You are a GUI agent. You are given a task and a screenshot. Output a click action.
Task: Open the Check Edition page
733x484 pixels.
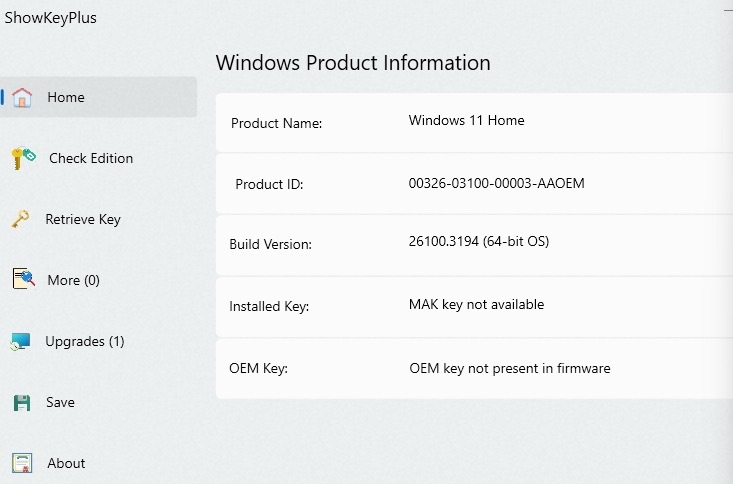[x=91, y=158]
